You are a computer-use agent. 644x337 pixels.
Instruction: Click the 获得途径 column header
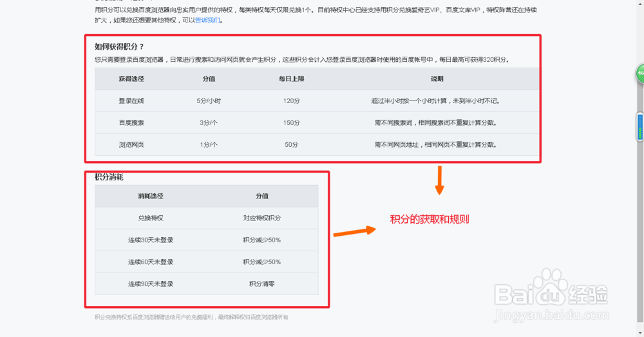click(x=131, y=79)
